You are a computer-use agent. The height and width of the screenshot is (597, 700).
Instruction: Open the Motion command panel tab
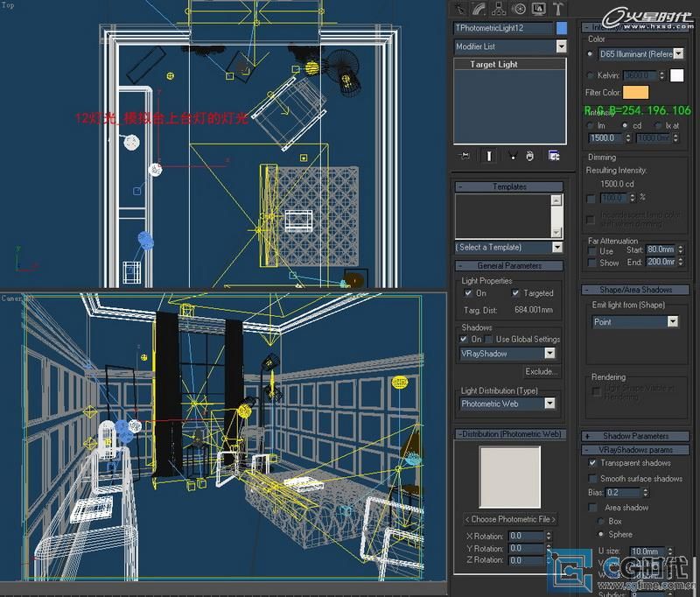tap(519, 9)
